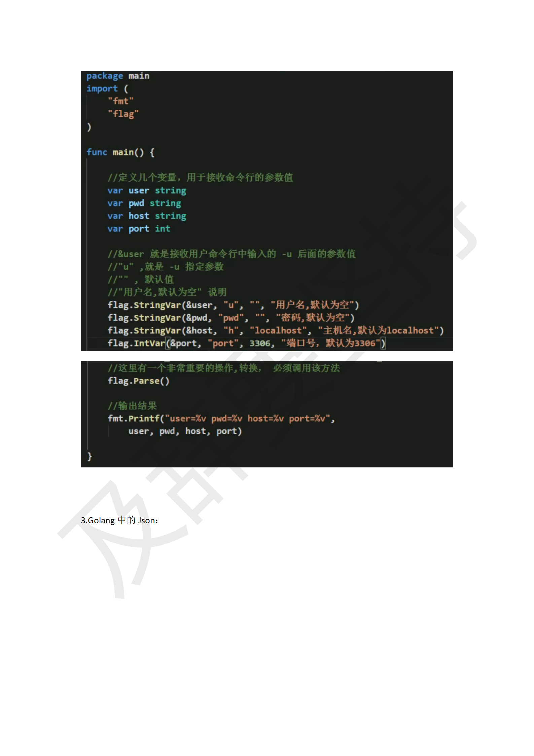Click the 'user, pwd, host, port)' arguments line
This screenshot has height=756, width=534.
pyautogui.click(x=185, y=432)
